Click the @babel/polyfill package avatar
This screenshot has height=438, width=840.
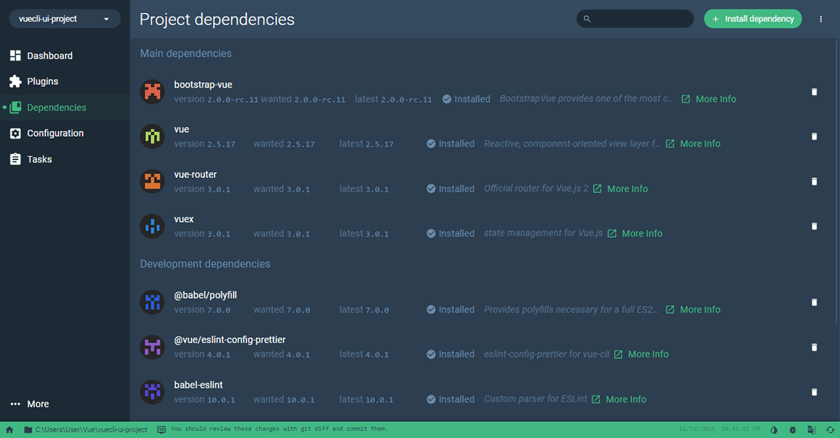coord(152,302)
